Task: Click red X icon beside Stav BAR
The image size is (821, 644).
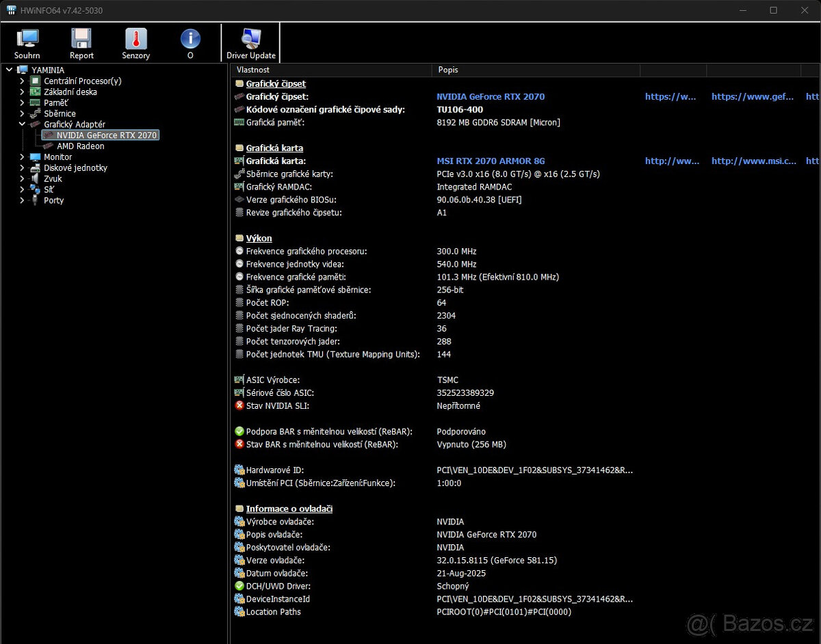Action: point(239,444)
